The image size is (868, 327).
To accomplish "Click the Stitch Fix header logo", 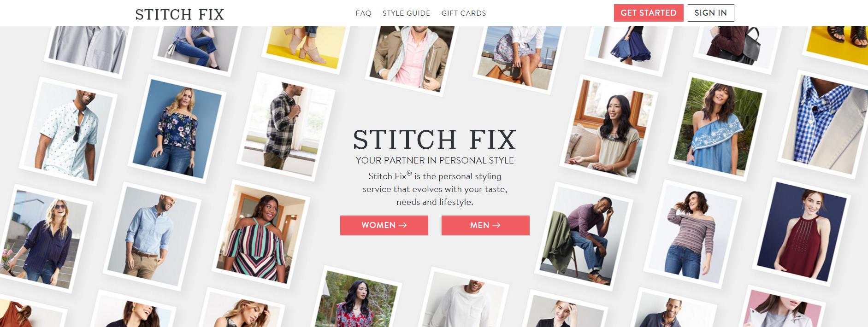I will (179, 14).
